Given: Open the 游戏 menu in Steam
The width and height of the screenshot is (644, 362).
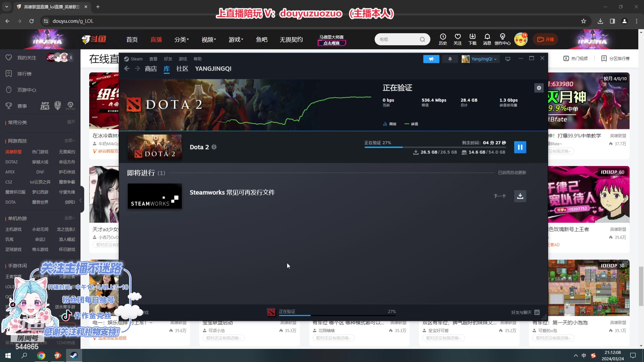Looking at the screenshot, I should tap(183, 59).
